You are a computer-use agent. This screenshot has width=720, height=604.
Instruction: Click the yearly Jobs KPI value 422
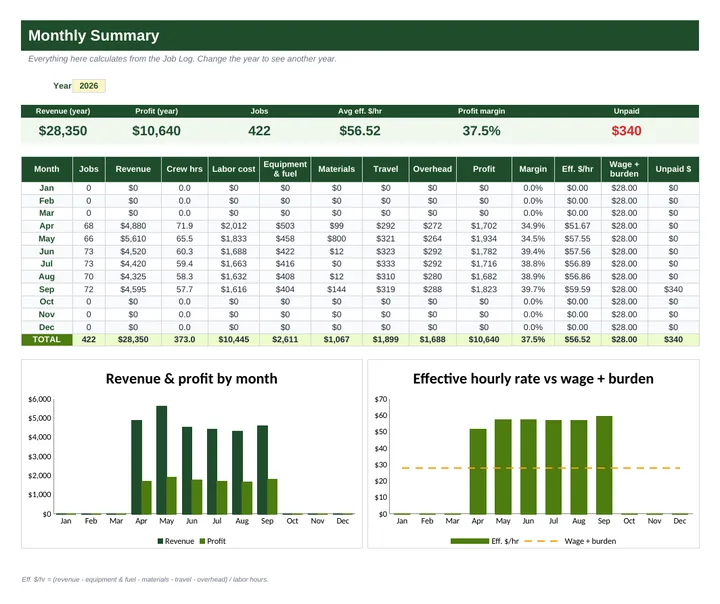[x=259, y=131]
